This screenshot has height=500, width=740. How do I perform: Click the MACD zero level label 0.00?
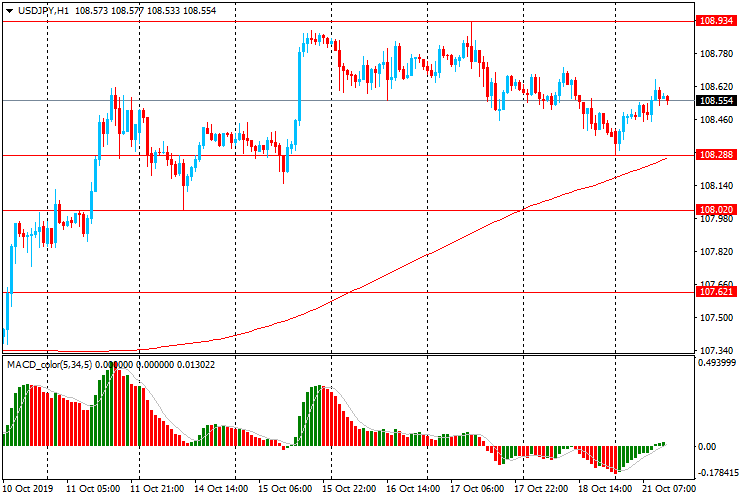pyautogui.click(x=707, y=447)
